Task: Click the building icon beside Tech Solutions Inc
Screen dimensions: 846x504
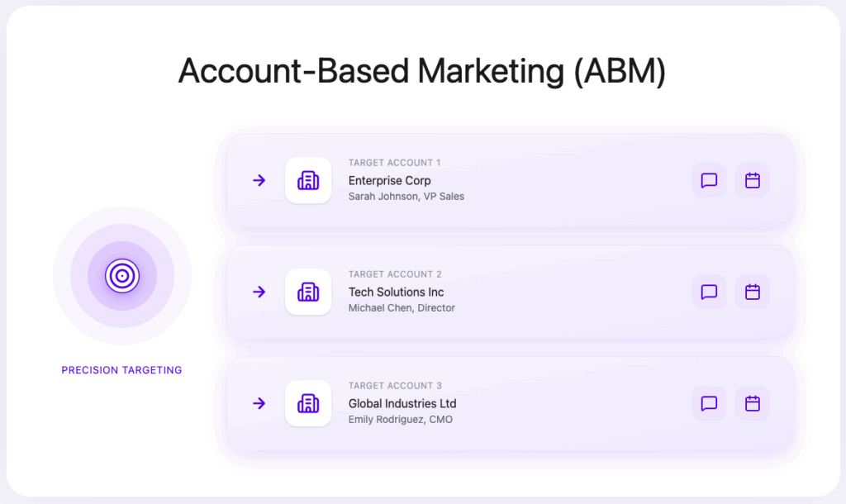Action: [308, 292]
